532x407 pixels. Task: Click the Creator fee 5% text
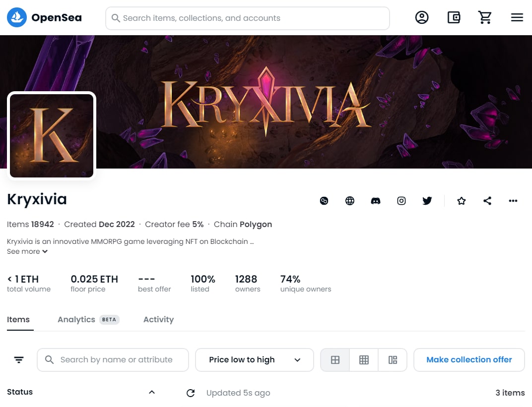pos(174,225)
